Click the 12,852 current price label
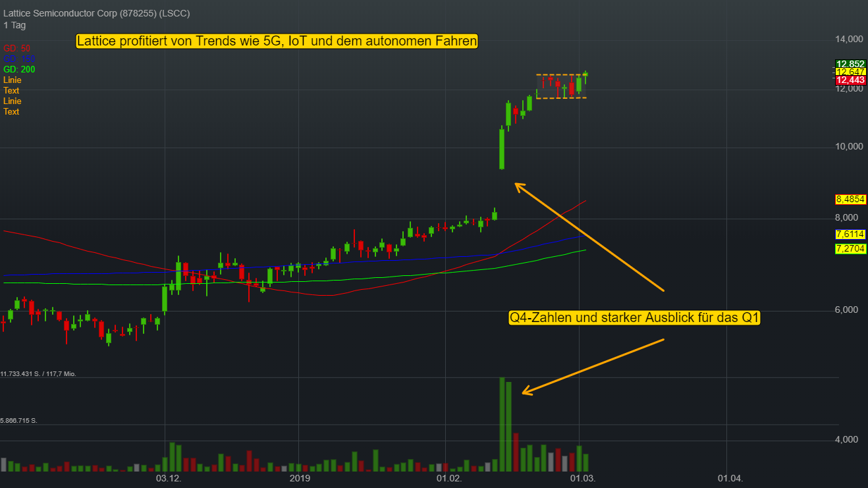Screen dimensions: 868x488 (x=850, y=64)
